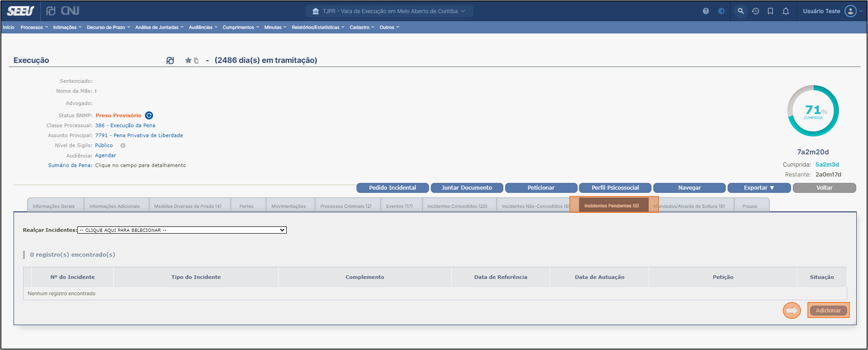
Task: Click the Nº do Incidente column header
Action: [x=72, y=277]
